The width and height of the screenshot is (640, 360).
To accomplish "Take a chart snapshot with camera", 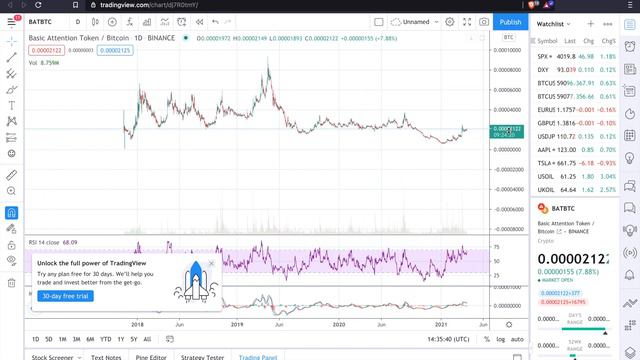I will click(484, 22).
